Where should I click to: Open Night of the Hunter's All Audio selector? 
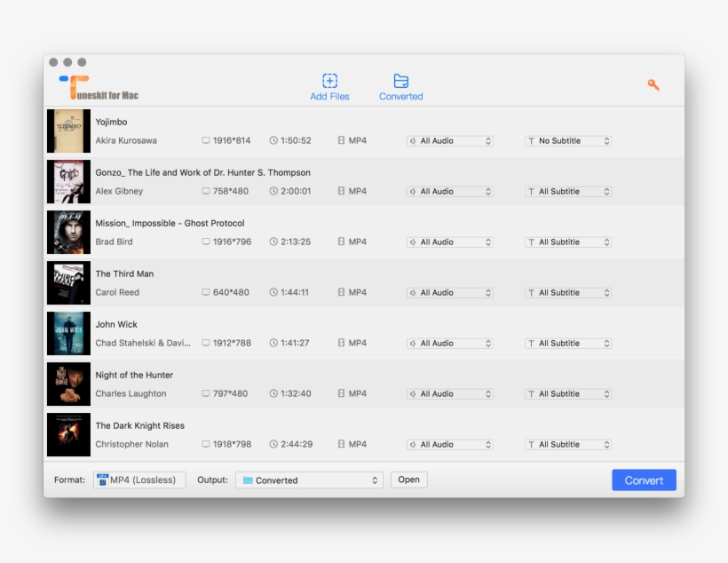pyautogui.click(x=450, y=393)
